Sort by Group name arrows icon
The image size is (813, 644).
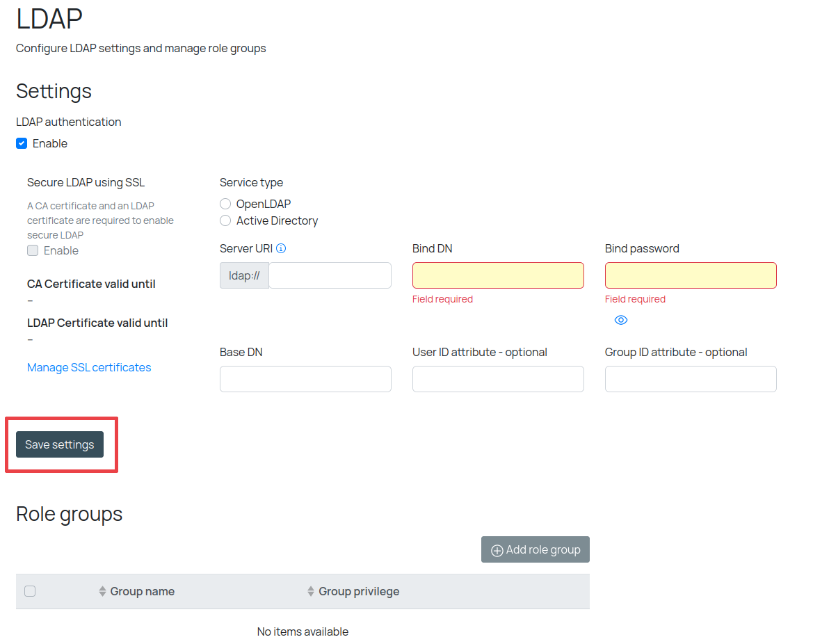coord(102,591)
